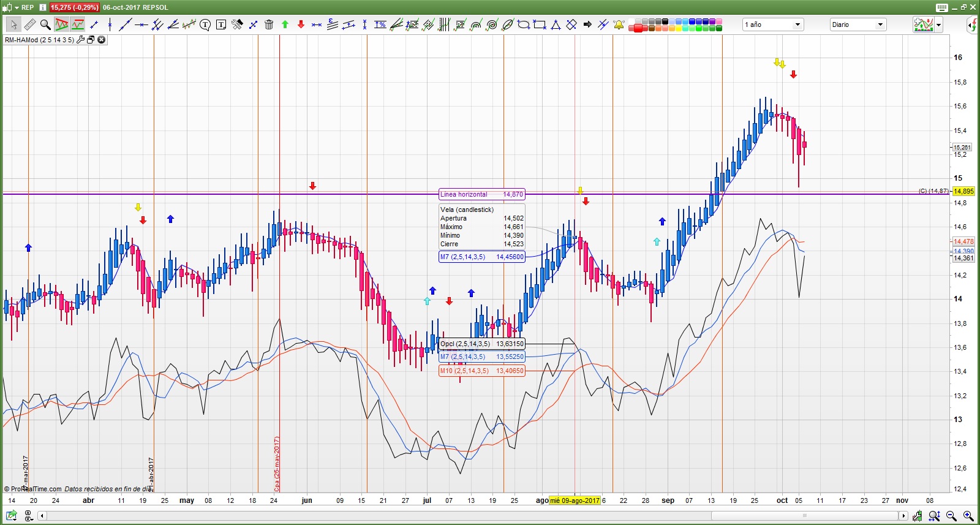This screenshot has height=525, width=980.
Task: Click the share chart icon bottom-left
Action: pos(11,516)
